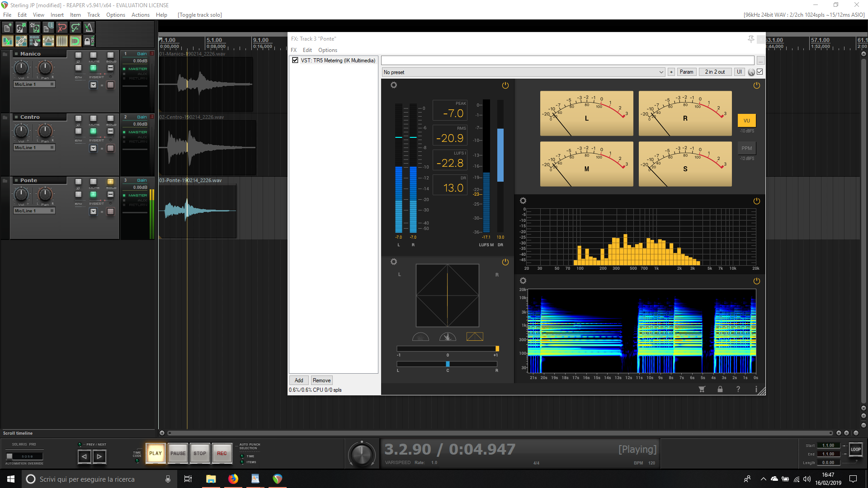Open the Manico insert dropdown arrow
Screen dimensions: 868x488
click(93, 85)
